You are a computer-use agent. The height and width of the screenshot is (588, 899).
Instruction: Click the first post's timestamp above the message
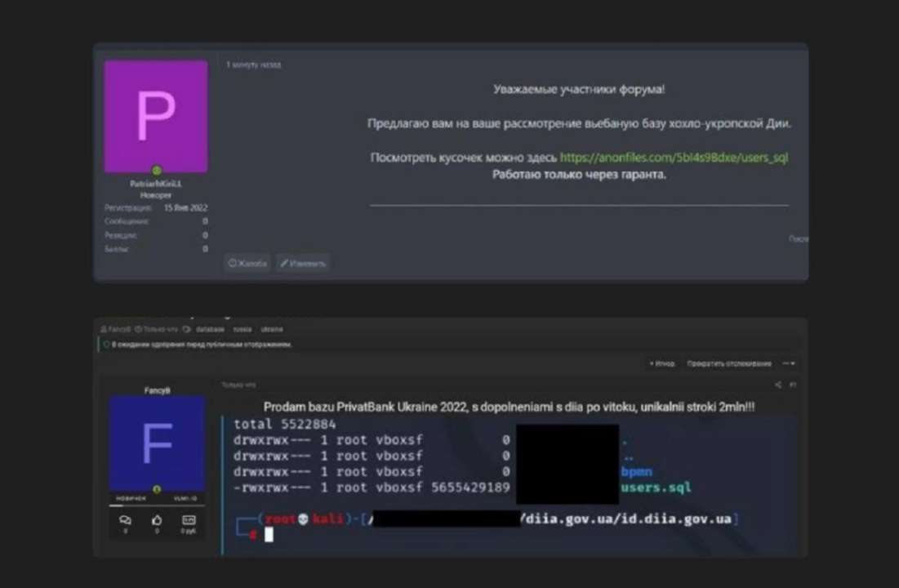point(253,65)
